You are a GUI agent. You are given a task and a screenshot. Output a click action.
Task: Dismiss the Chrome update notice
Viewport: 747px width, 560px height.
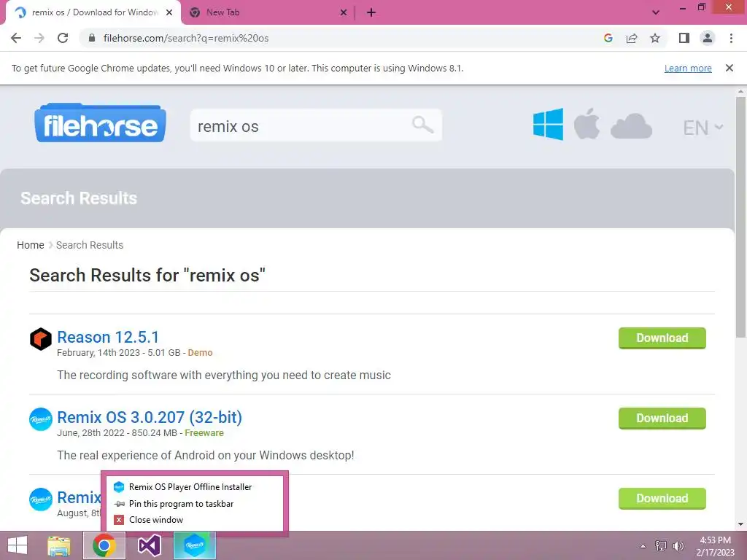point(729,68)
